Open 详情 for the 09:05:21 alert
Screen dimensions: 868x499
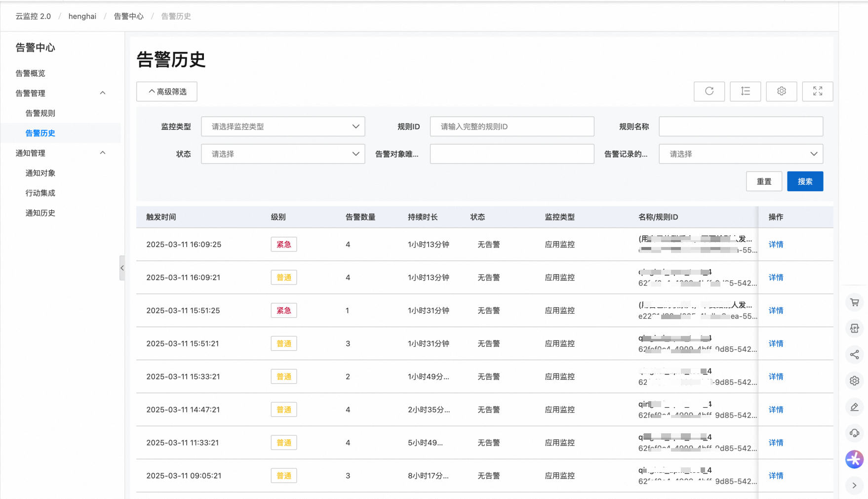pyautogui.click(x=776, y=476)
